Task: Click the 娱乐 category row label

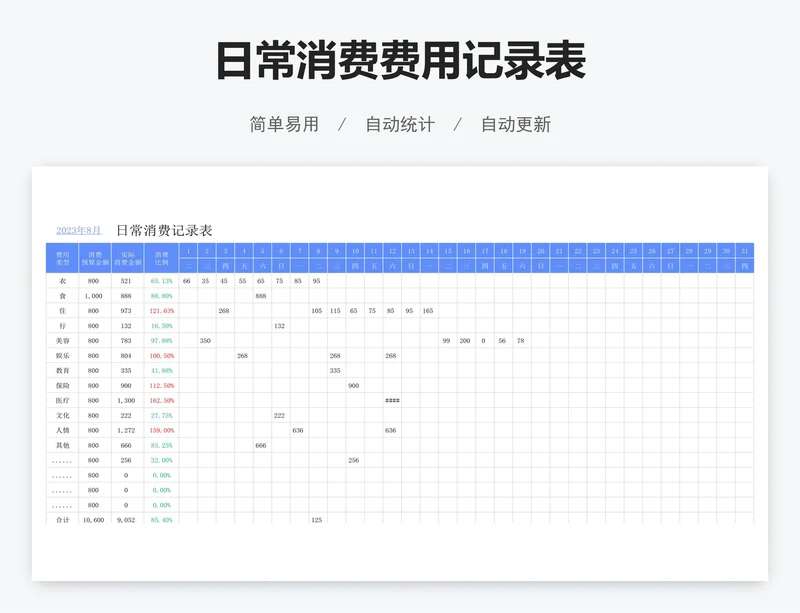Action: (62, 355)
